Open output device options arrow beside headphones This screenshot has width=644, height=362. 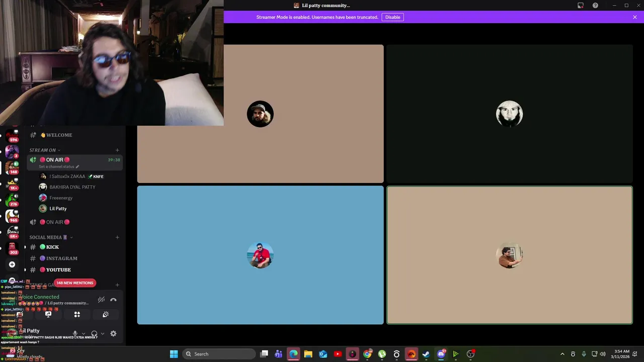click(x=102, y=333)
